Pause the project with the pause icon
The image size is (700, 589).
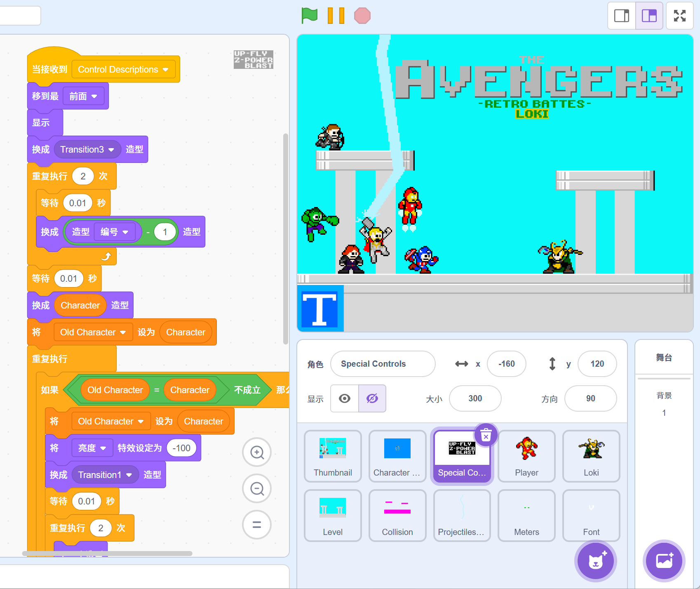point(336,16)
